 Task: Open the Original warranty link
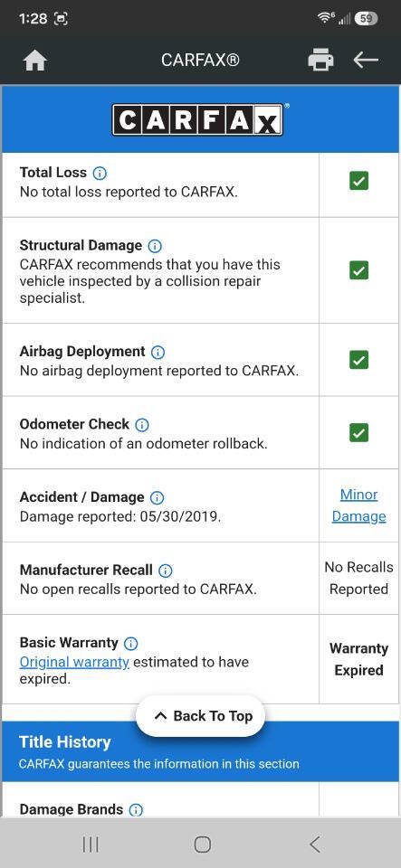[x=74, y=662]
